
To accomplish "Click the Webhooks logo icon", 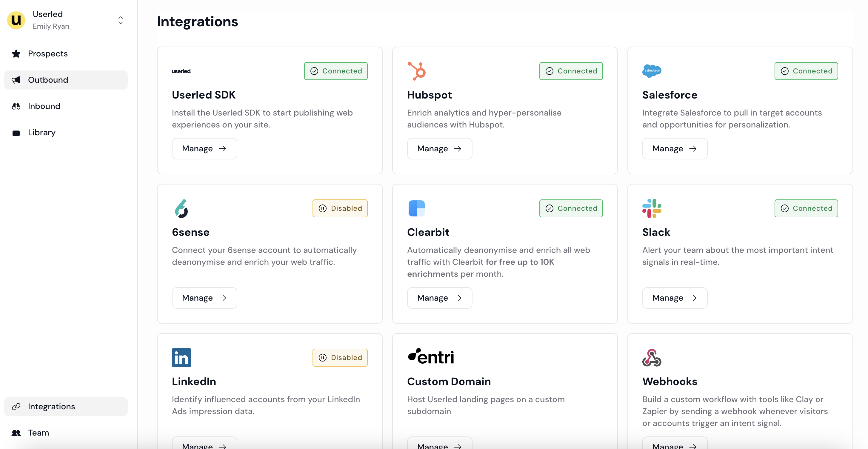I will pos(652,357).
